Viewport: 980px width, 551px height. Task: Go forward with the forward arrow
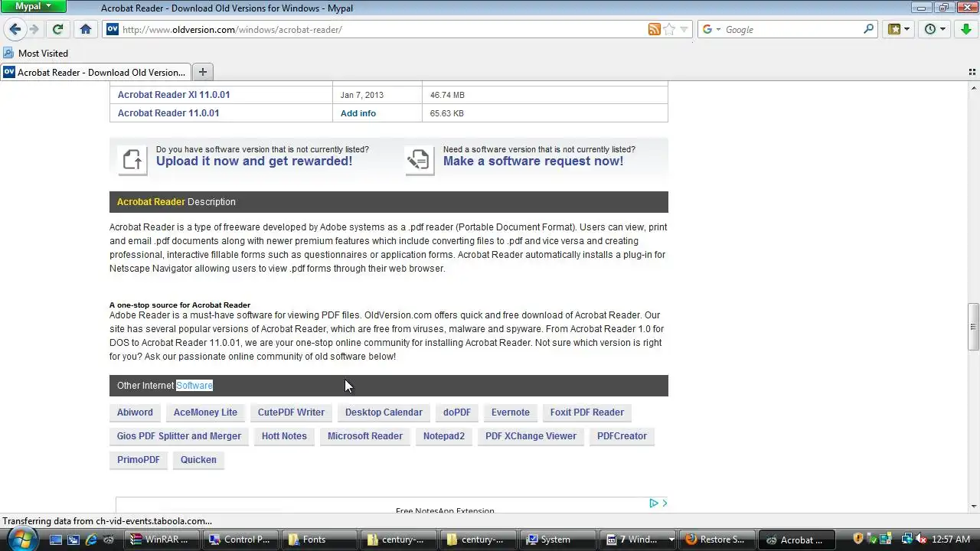coord(34,29)
